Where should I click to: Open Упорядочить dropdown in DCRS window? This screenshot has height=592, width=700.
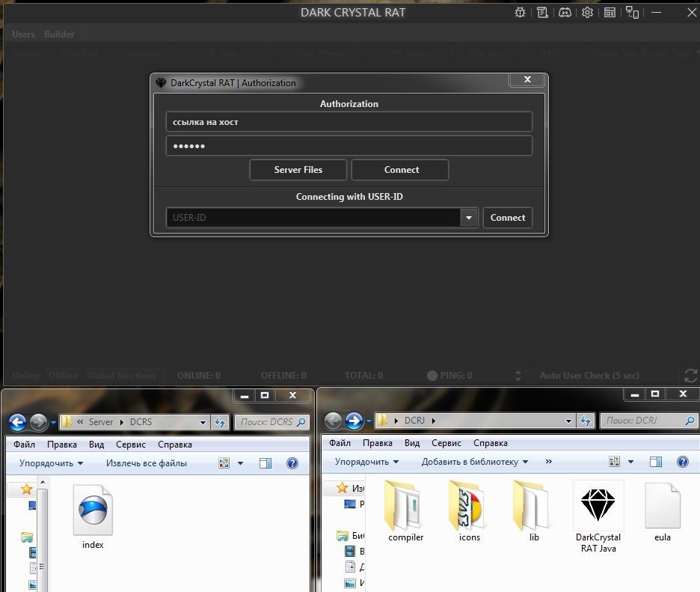[x=52, y=463]
